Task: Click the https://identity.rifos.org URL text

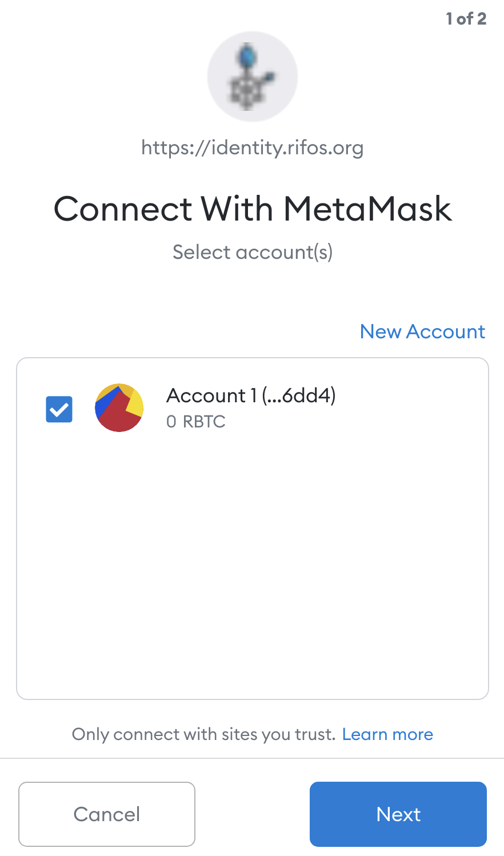Action: 252,148
